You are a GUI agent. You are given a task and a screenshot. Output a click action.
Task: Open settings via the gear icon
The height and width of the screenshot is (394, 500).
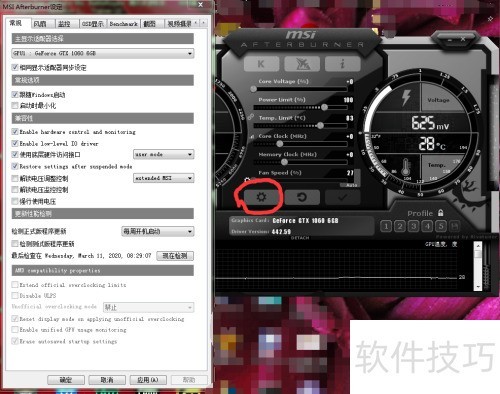click(261, 197)
